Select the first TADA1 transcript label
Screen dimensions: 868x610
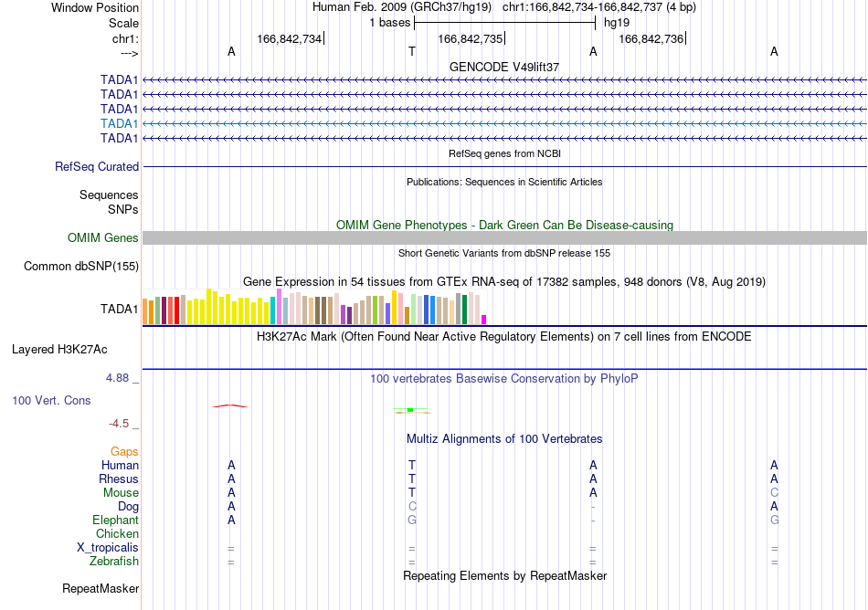(119, 79)
